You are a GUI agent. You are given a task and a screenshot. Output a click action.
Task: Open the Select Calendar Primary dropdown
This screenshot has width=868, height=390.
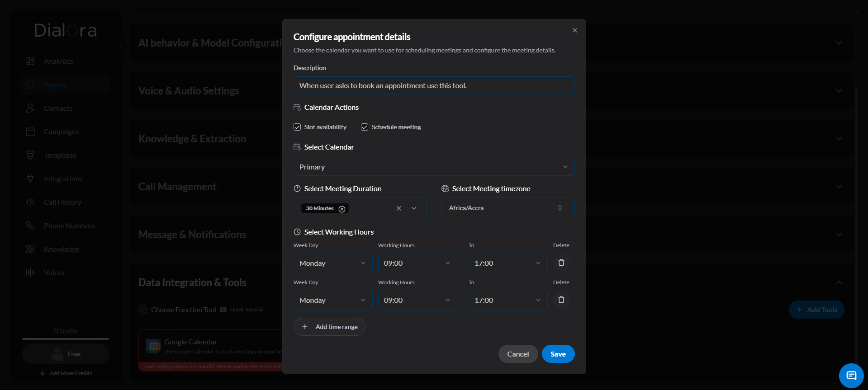click(434, 167)
